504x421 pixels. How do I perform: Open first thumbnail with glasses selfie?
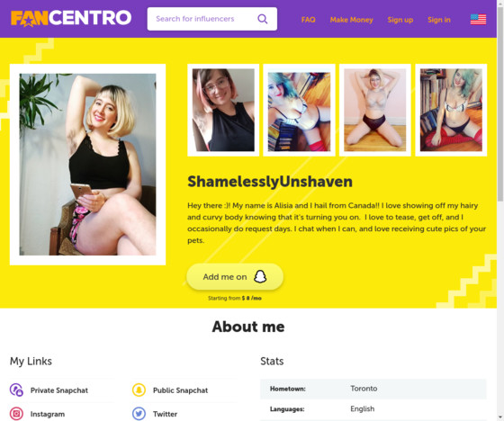tap(223, 110)
